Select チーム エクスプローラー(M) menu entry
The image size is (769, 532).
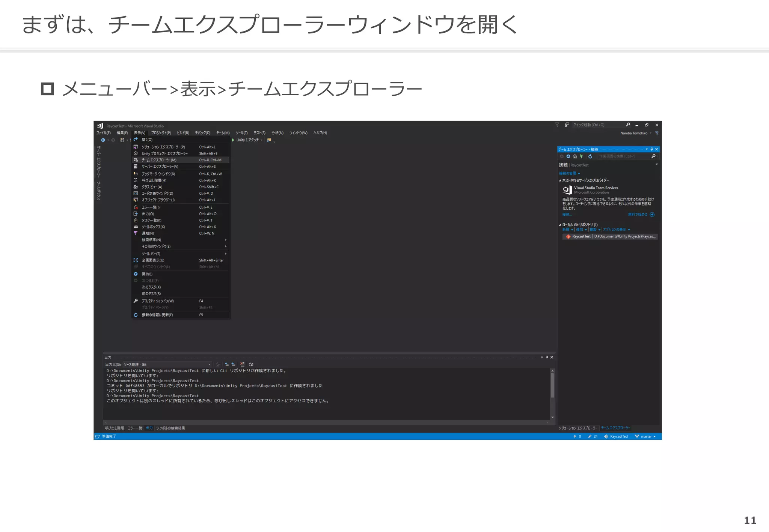(181, 160)
